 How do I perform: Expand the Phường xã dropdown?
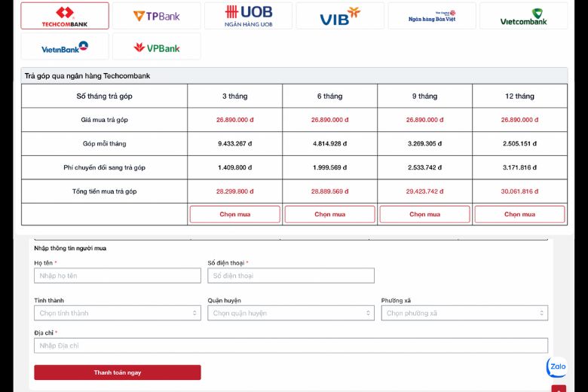pos(464,313)
